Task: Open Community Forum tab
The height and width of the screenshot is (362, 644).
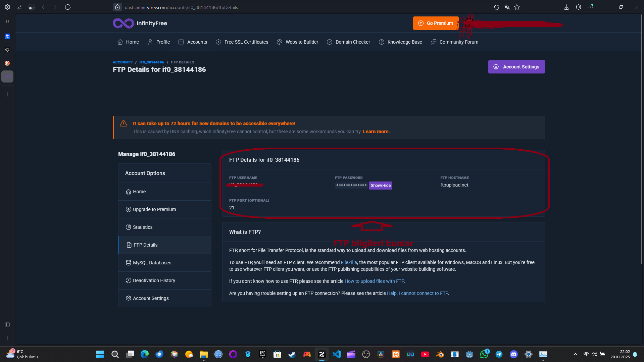Action: (x=455, y=42)
